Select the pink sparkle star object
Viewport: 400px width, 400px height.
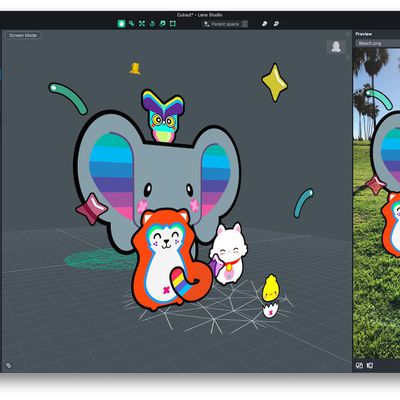tap(91, 209)
